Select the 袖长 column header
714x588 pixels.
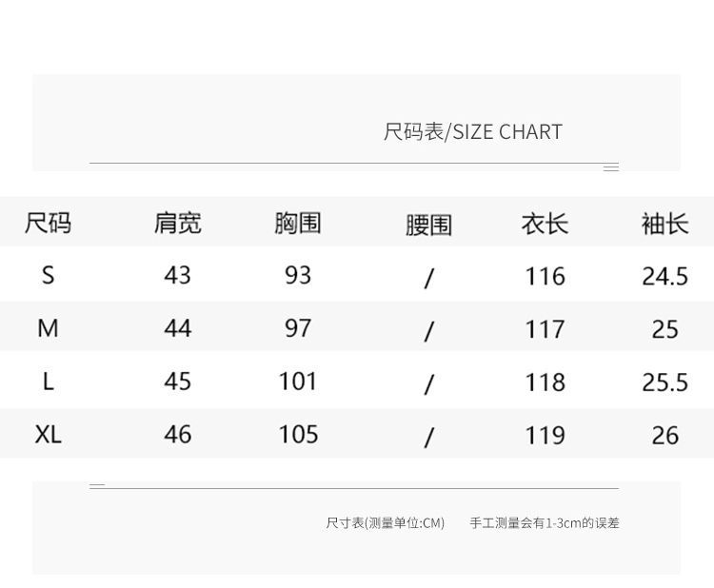coord(665,224)
